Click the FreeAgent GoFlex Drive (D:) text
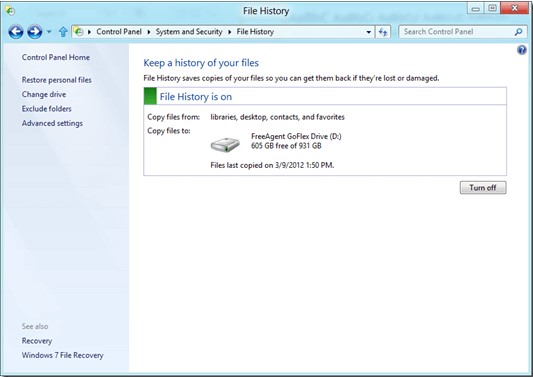This screenshot has height=377, width=533. point(296,136)
